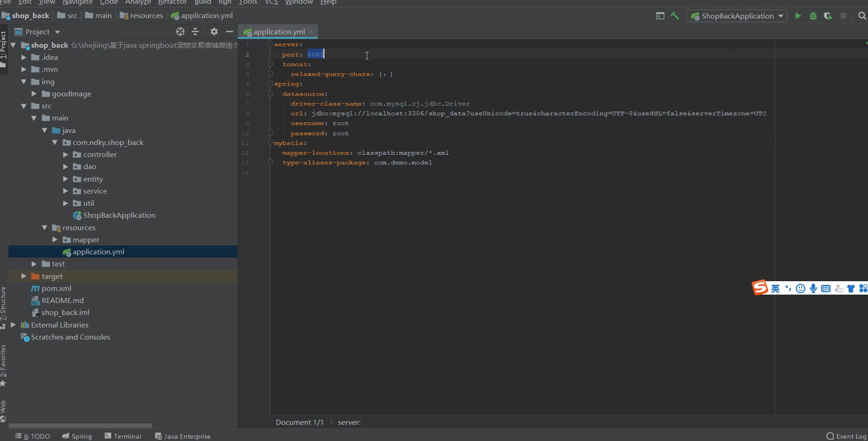Screen dimensions: 868x441
Task: Open the Refactor menu
Action: click(172, 2)
